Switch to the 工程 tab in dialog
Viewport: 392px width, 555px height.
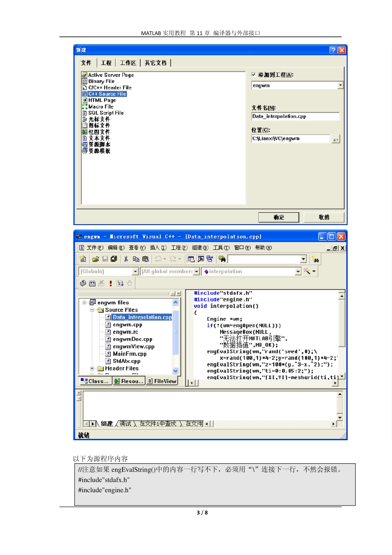106,63
